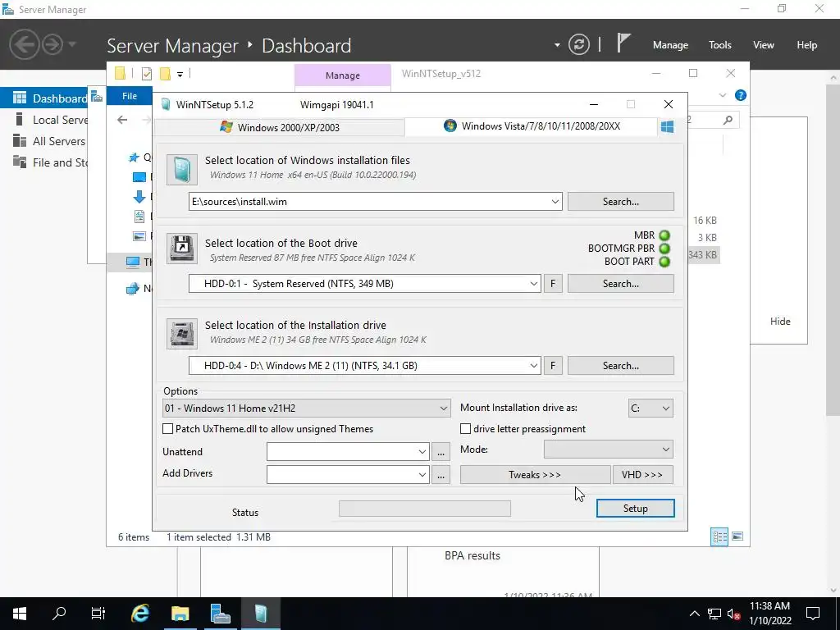Open the Server Manager Tools menu
Screen dimensions: 840x630
(x=719, y=45)
